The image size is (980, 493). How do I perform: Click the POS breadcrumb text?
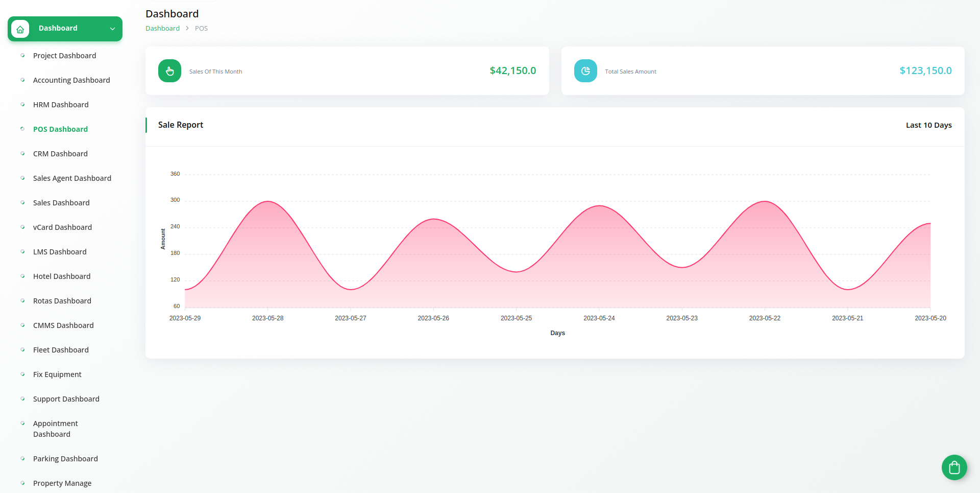(x=201, y=29)
